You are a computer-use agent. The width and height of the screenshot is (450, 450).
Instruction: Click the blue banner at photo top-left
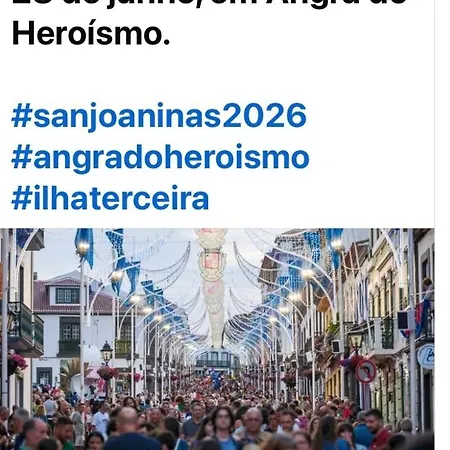[x=84, y=246]
